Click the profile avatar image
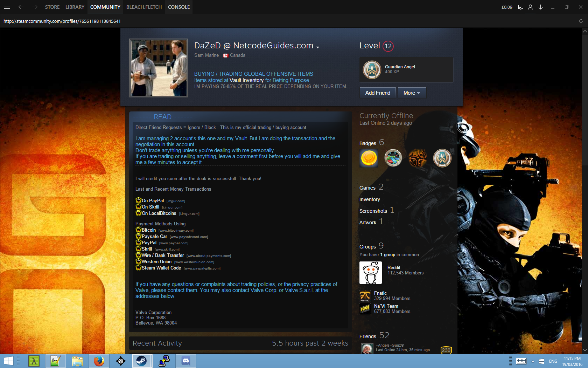 [x=159, y=68]
